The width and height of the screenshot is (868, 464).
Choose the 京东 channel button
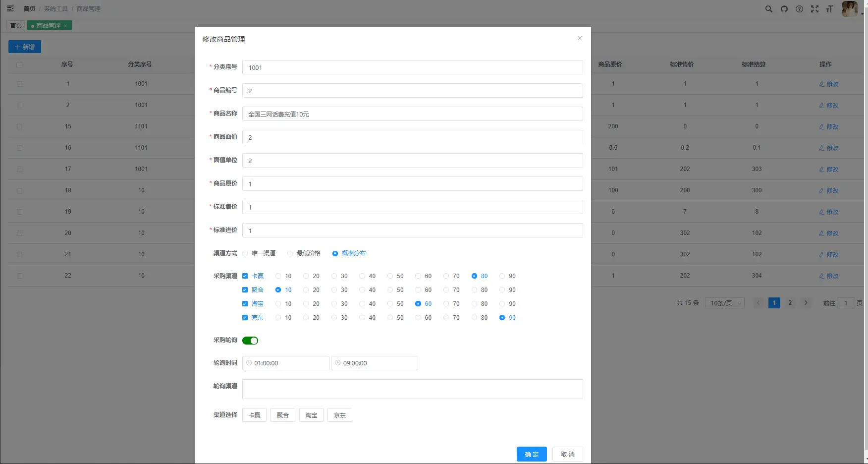pos(340,415)
